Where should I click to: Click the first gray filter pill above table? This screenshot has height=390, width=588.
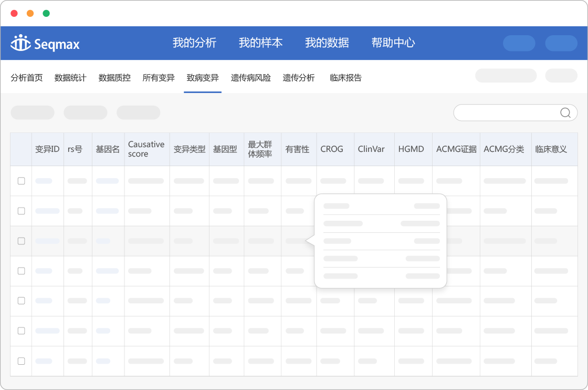[33, 112]
